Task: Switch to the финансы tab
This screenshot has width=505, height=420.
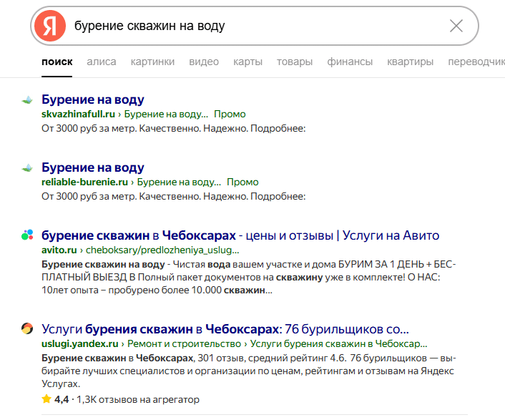Action: coord(350,62)
